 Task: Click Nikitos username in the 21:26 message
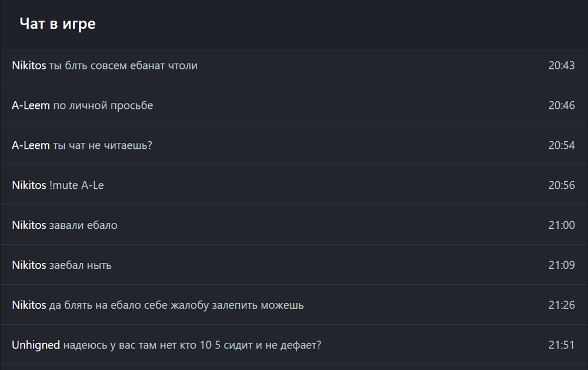29,305
